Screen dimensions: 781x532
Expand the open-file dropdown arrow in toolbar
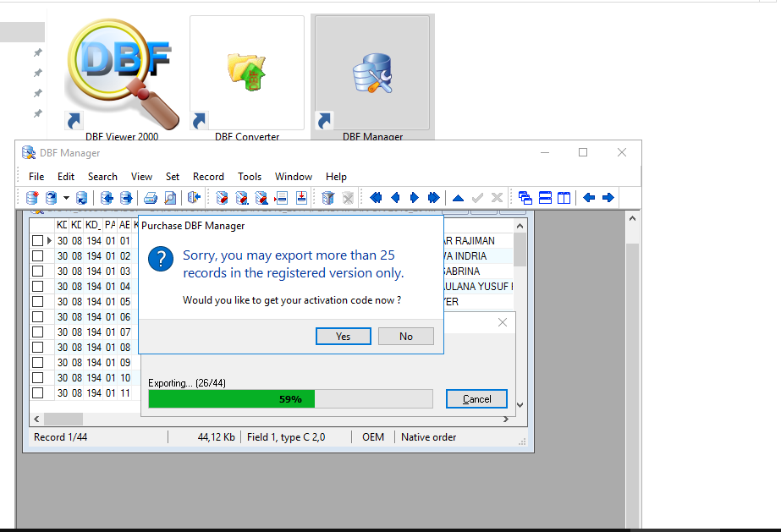66,198
